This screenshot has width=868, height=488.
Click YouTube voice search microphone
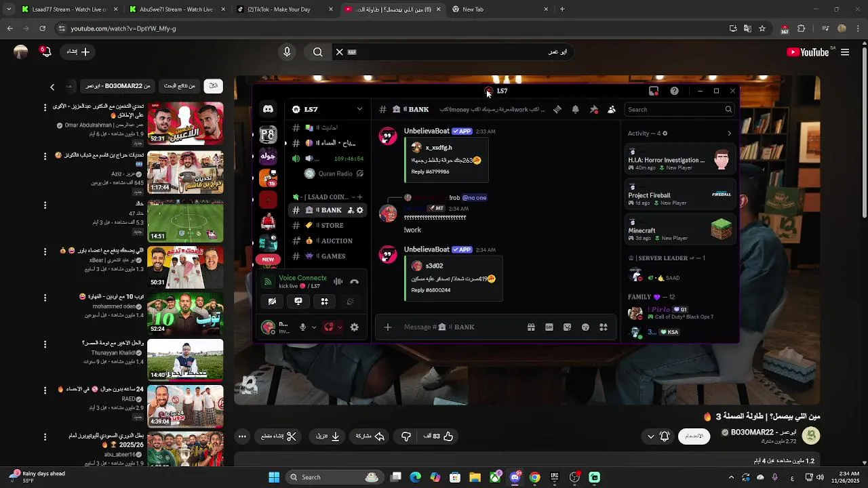tap(287, 52)
